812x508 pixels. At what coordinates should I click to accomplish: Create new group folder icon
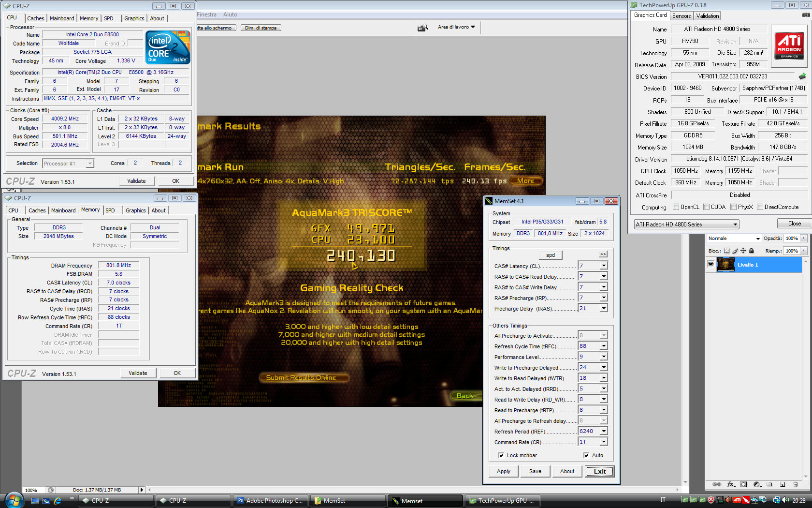[769, 484]
